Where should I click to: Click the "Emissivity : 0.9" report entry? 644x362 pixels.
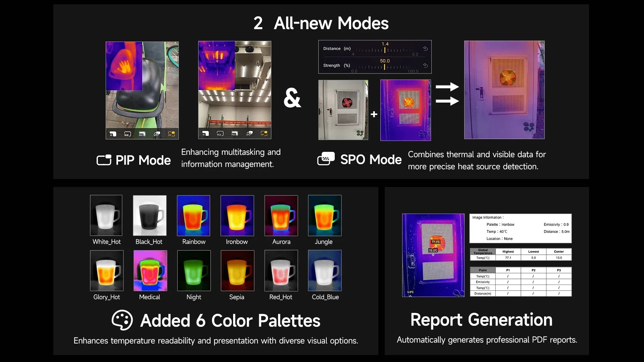pos(556,225)
